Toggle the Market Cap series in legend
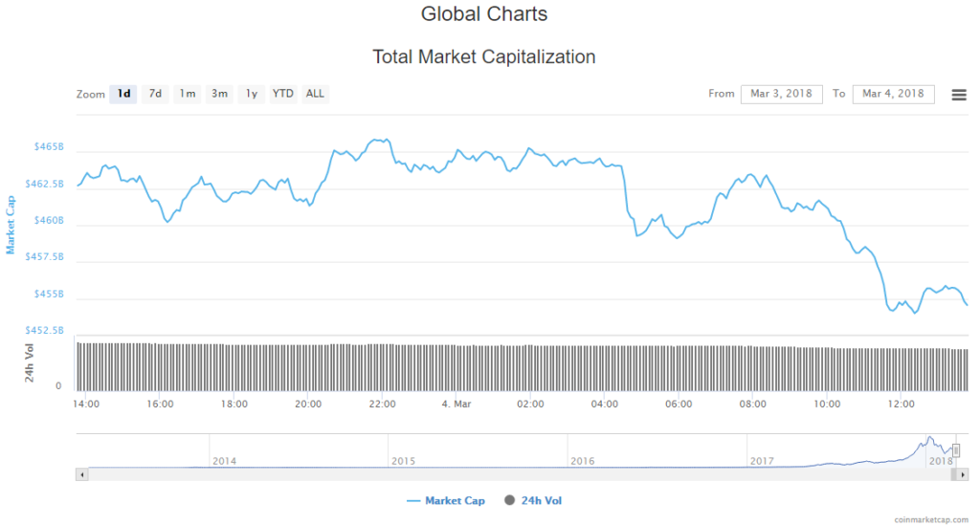Screen dimensions: 980x526 click(446, 500)
